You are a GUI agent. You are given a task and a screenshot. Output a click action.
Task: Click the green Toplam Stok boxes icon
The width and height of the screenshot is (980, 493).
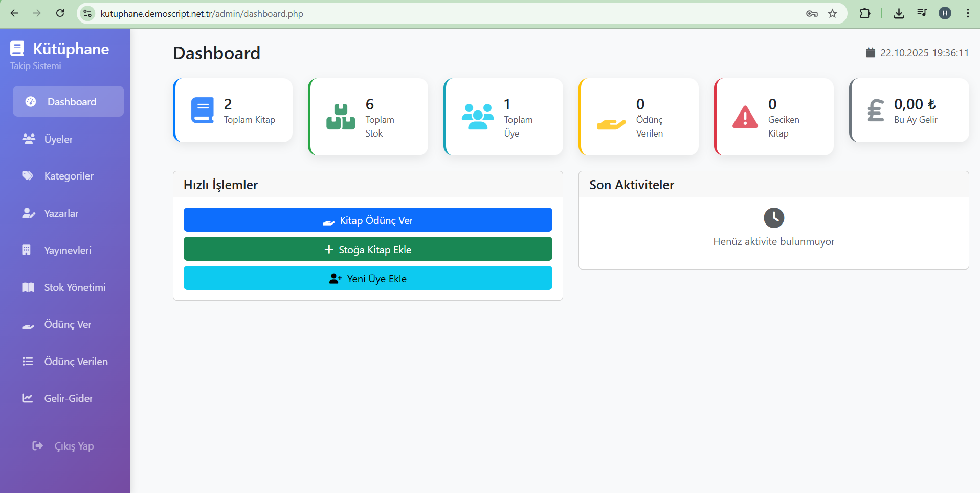(x=341, y=117)
